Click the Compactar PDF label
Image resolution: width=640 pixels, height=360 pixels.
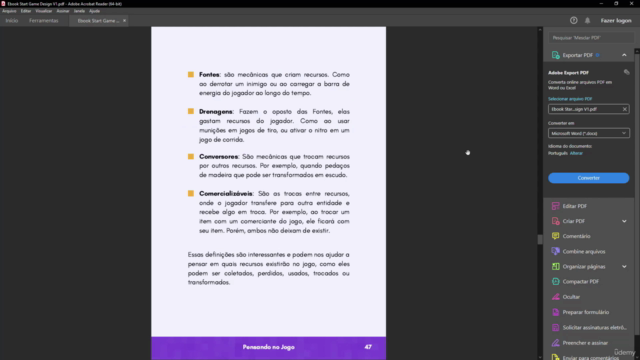click(x=580, y=282)
